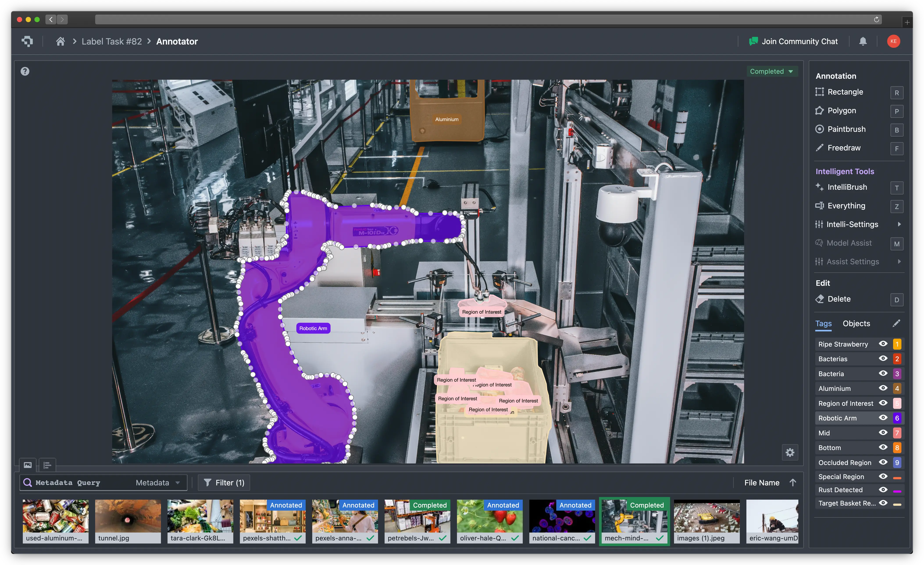
Task: Hide the Robotic Arm tag annotations
Action: (x=883, y=418)
